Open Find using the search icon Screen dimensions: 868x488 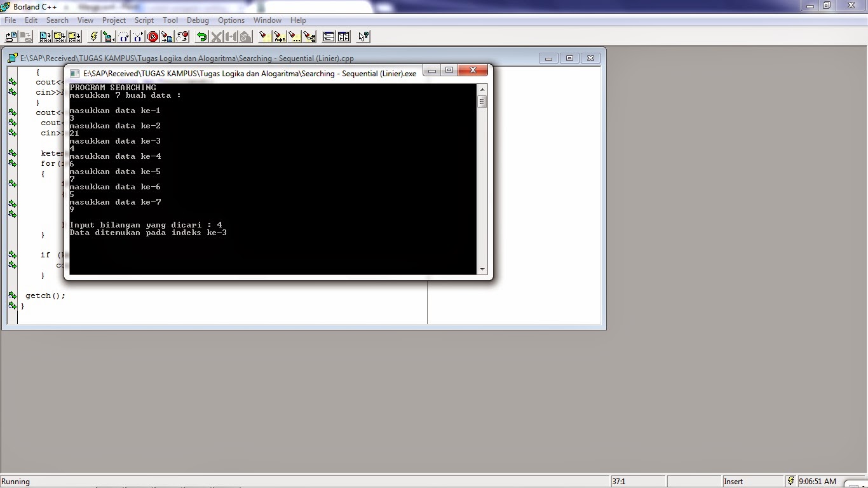tap(264, 36)
